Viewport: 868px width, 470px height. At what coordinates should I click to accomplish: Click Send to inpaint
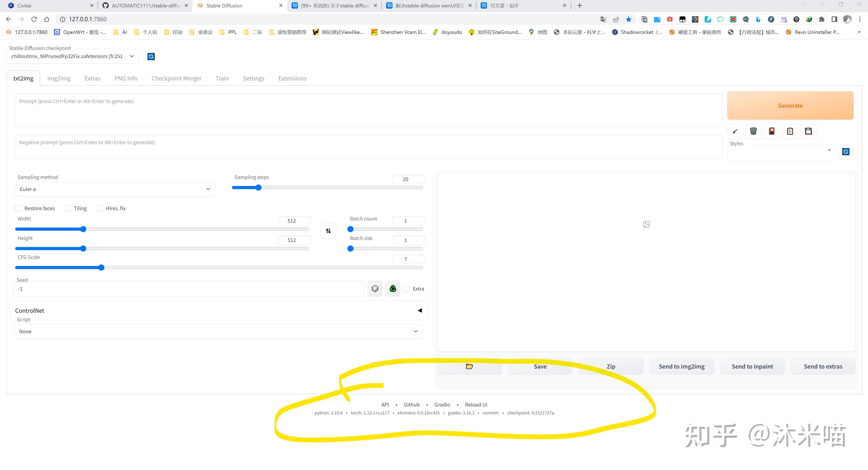tap(752, 366)
